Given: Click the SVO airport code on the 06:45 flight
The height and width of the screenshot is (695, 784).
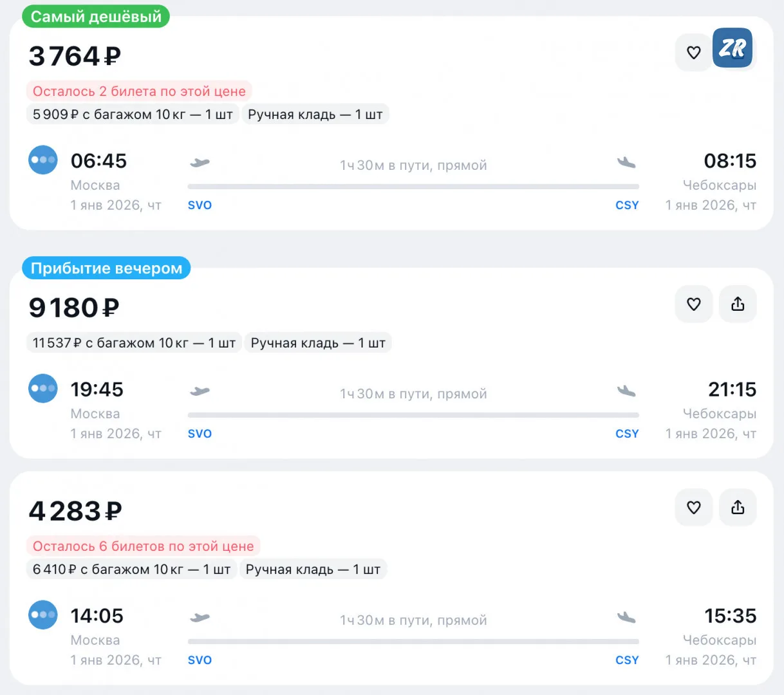Looking at the screenshot, I should tap(200, 205).
